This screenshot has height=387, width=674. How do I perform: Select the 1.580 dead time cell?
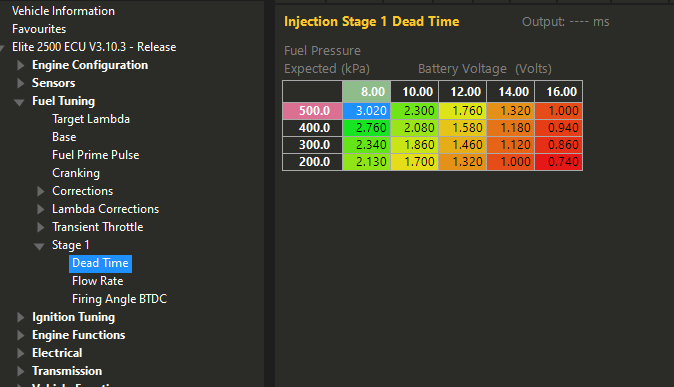pyautogui.click(x=463, y=128)
